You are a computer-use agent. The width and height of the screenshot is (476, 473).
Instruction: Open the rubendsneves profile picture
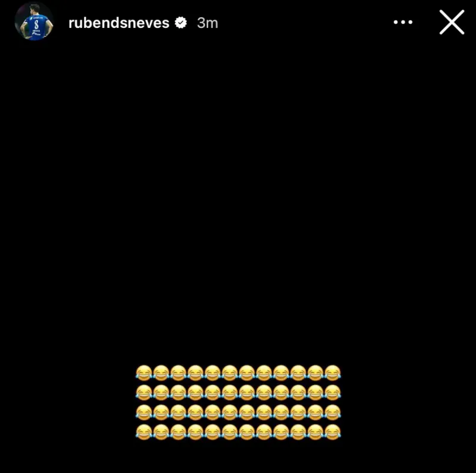coord(35,21)
